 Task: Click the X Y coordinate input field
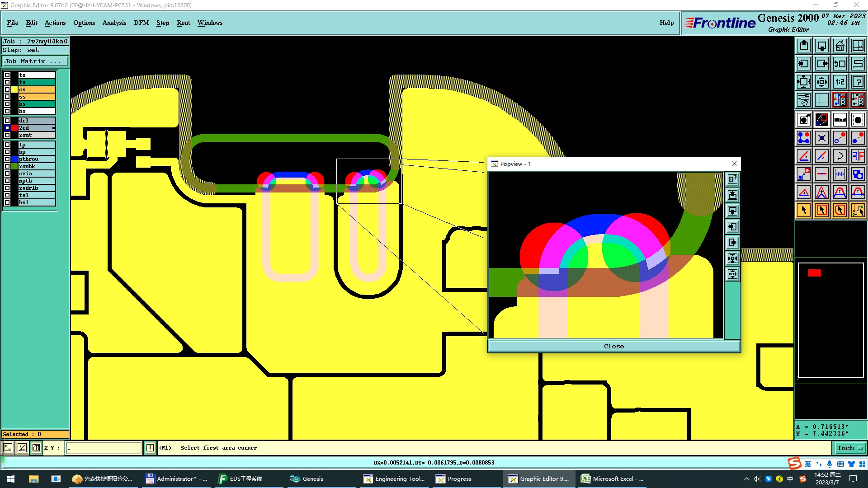[x=104, y=448]
